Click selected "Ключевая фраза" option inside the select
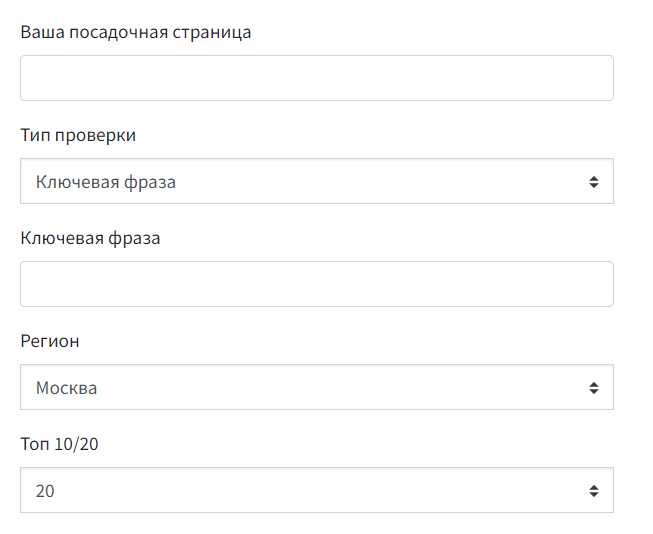 pos(106,182)
